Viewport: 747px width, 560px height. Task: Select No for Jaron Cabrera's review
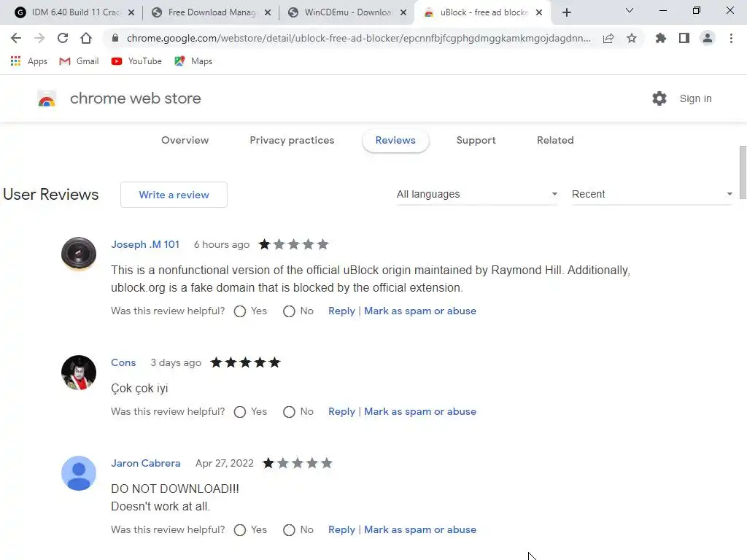[x=289, y=530]
